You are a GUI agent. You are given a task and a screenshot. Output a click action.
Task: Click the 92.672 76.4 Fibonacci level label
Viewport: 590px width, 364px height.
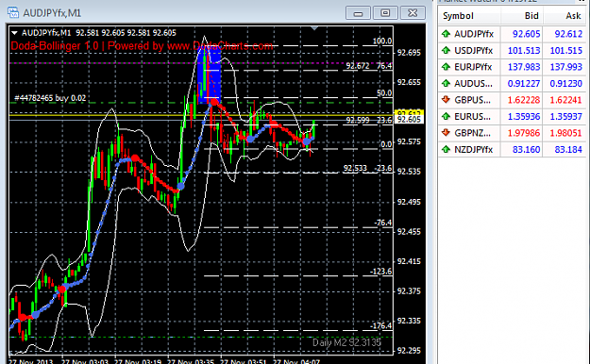[x=369, y=66]
